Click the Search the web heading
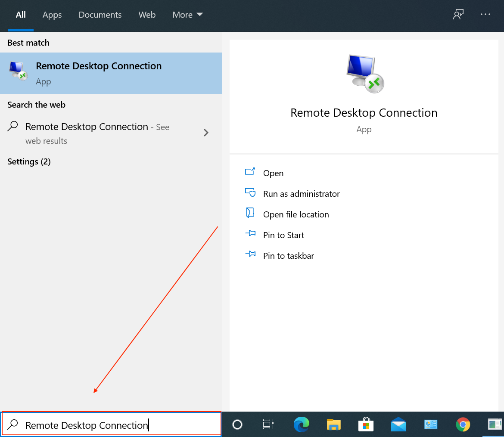The image size is (504, 437). [x=36, y=105]
